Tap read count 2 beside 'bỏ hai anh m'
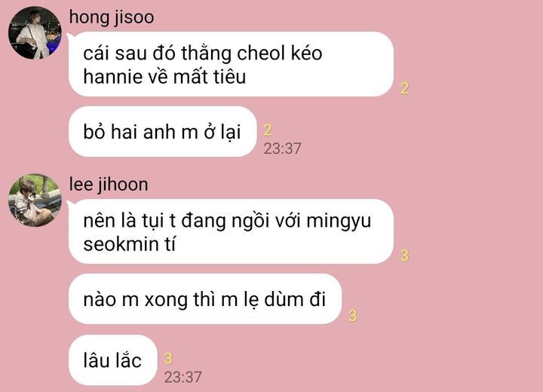Screen dimensions: 543x392 (x=268, y=130)
